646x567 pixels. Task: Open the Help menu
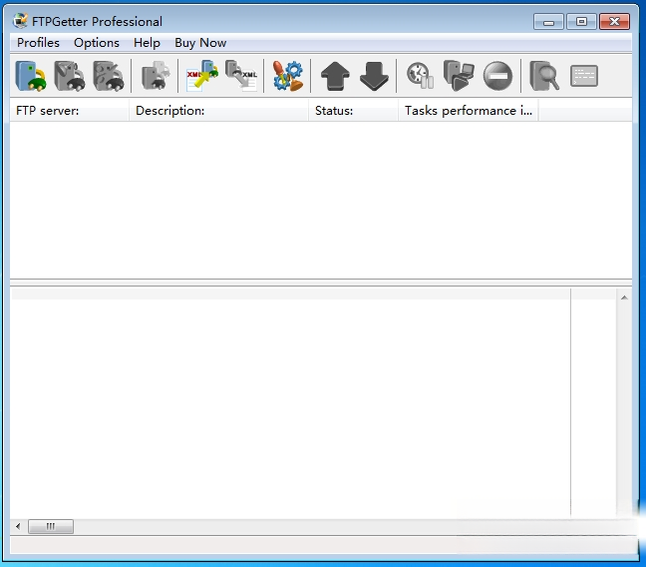[147, 43]
